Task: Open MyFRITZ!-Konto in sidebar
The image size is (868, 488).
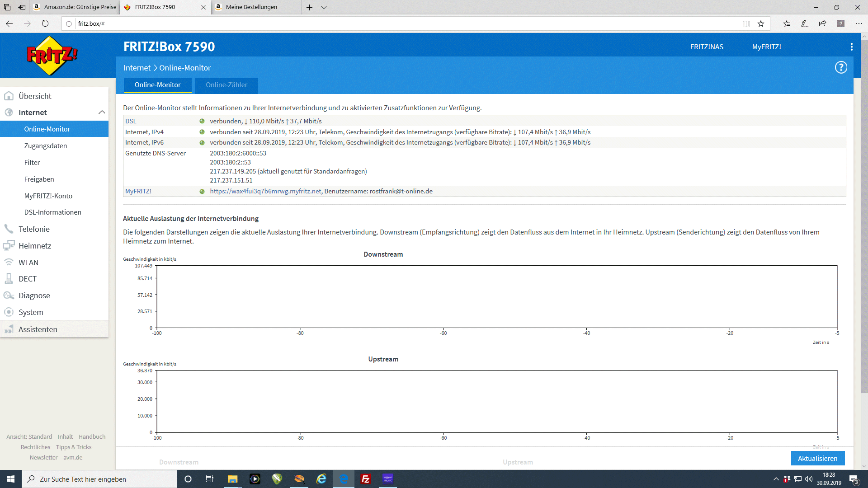Action: point(48,196)
